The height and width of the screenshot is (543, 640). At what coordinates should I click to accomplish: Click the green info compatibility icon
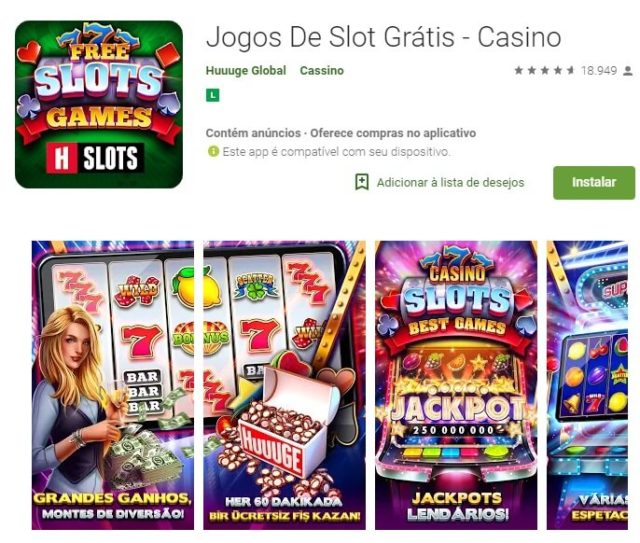[213, 152]
